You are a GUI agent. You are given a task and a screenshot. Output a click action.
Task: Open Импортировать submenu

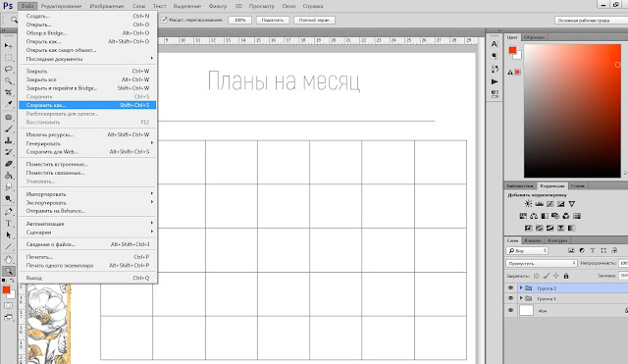[x=87, y=194]
